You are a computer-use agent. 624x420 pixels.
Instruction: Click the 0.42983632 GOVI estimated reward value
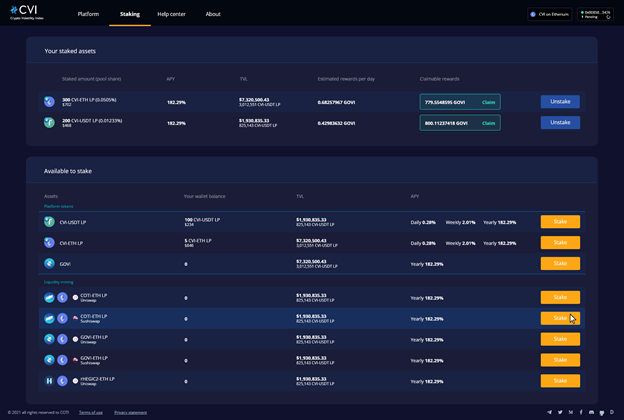coord(336,123)
